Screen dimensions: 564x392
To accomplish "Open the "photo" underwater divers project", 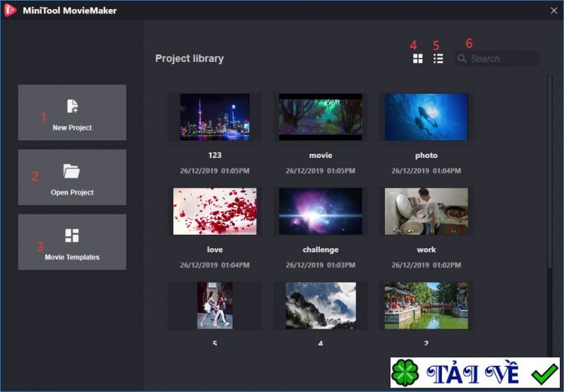I will point(427,117).
